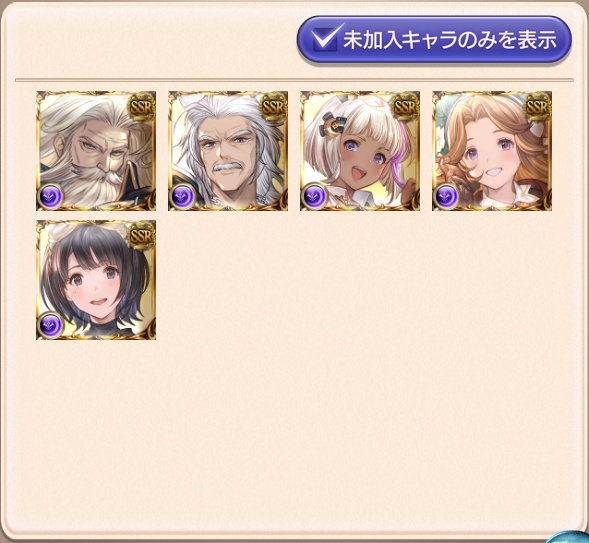This screenshot has width=589, height=543.
Task: Click dark element orb on black-haired girl card
Action: (x=51, y=325)
